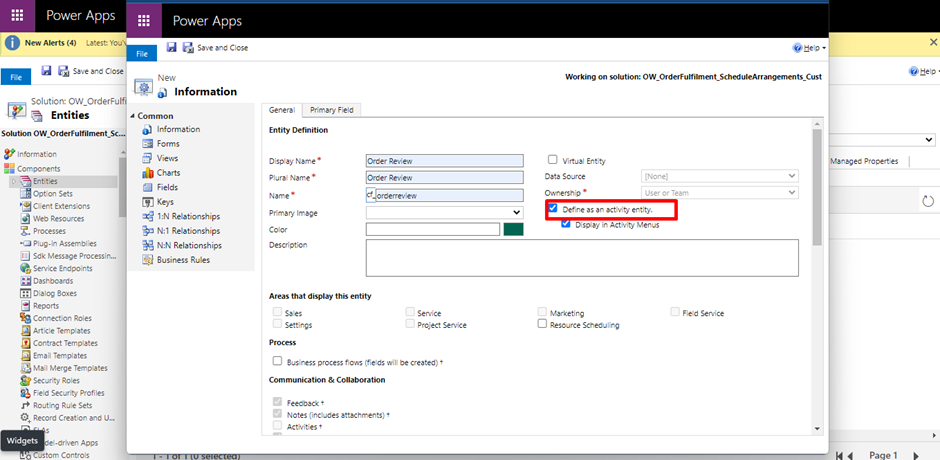
Task: Open the File menu in front window
Action: point(142,54)
